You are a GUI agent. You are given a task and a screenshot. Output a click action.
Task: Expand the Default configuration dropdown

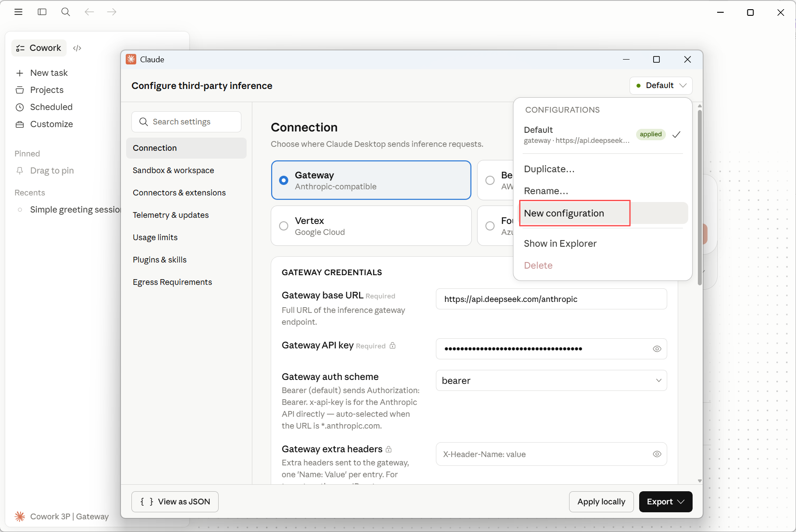(661, 85)
